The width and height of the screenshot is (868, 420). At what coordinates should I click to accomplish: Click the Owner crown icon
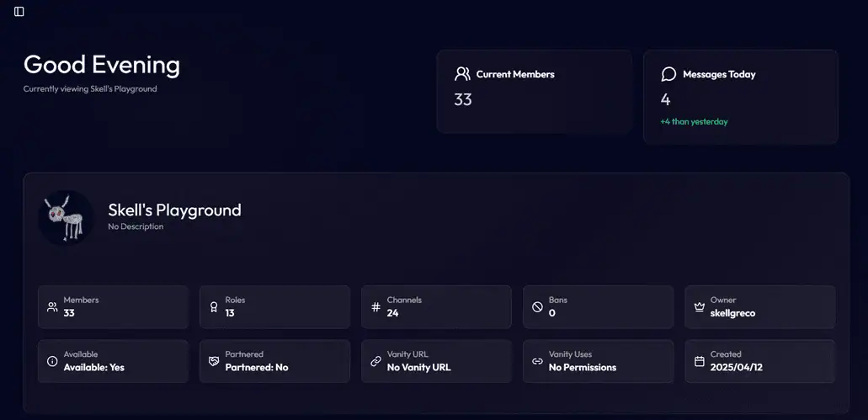tap(699, 307)
